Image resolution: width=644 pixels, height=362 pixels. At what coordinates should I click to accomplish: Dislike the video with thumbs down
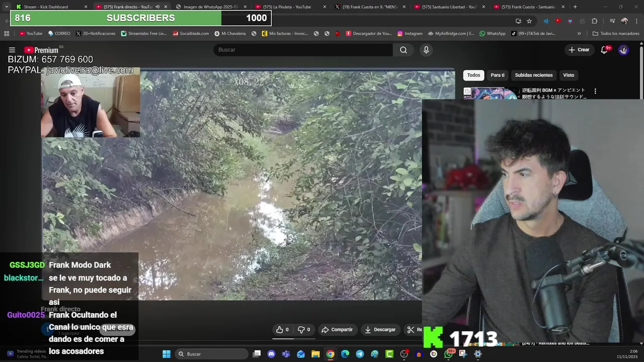(x=304, y=330)
